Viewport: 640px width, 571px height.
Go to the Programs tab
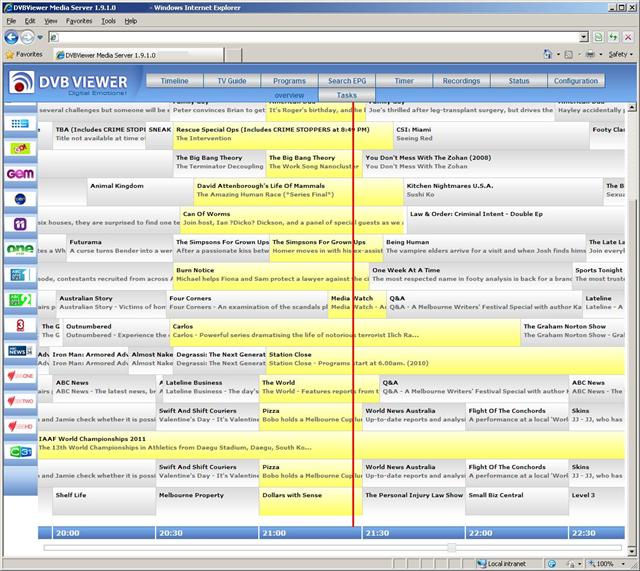click(x=289, y=81)
